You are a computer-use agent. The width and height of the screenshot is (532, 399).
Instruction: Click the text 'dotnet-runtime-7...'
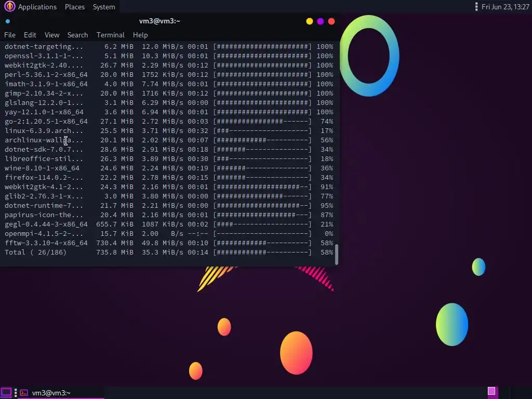(44, 206)
